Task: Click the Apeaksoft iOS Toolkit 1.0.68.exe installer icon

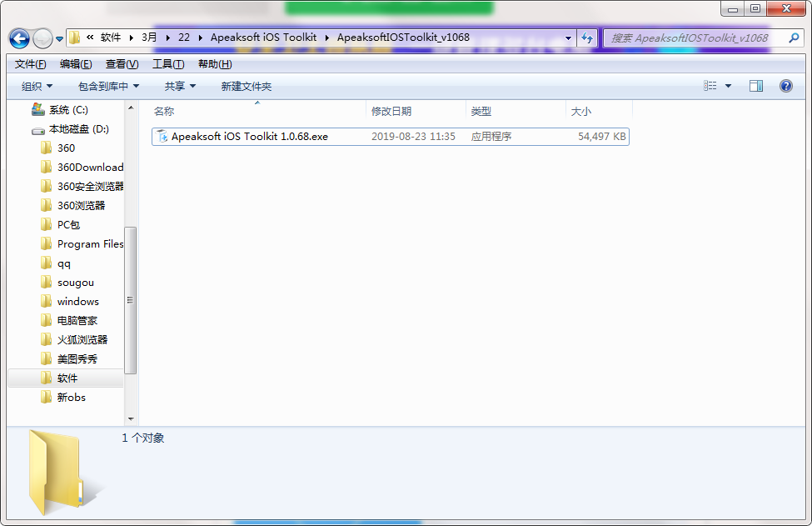Action: [x=162, y=137]
